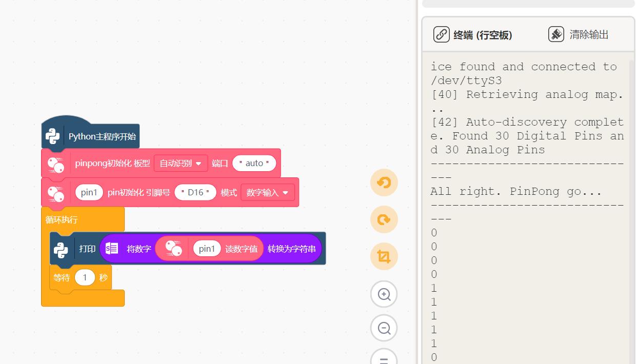Click "All right. PinPong go..." terminal line
Screen dimensions: 637x364
tap(516, 191)
